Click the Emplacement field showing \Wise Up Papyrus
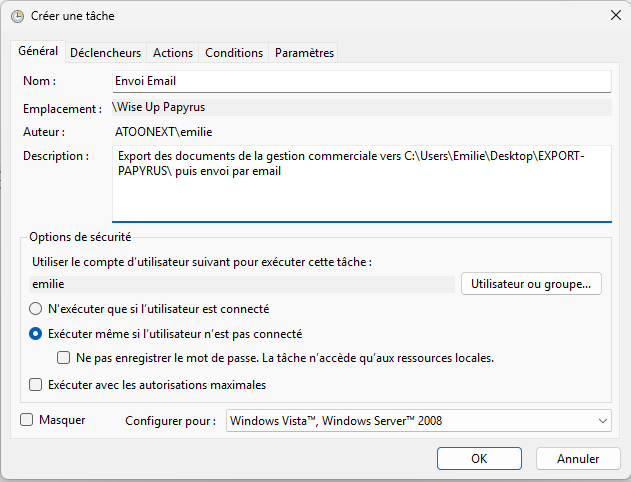631x482 pixels. pyautogui.click(x=361, y=107)
